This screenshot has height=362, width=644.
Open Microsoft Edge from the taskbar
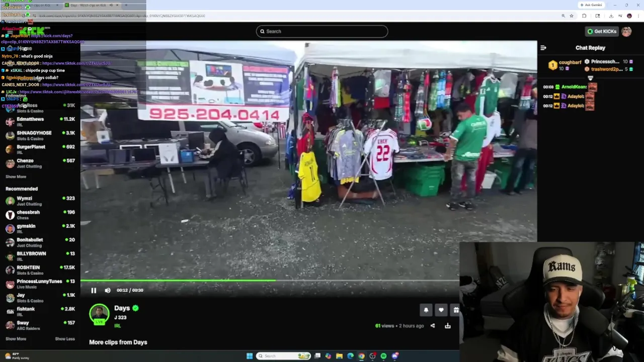[350, 356]
